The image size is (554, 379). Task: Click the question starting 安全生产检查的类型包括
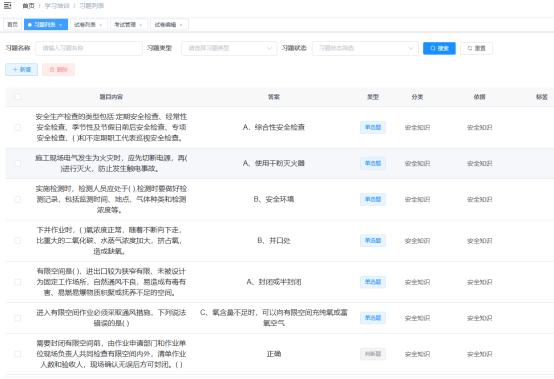click(111, 128)
